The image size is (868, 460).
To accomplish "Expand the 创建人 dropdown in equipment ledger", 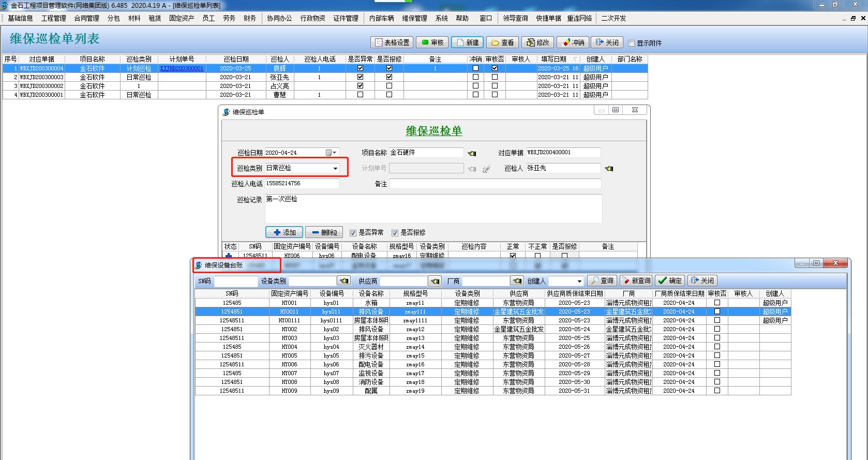I will pos(579,281).
